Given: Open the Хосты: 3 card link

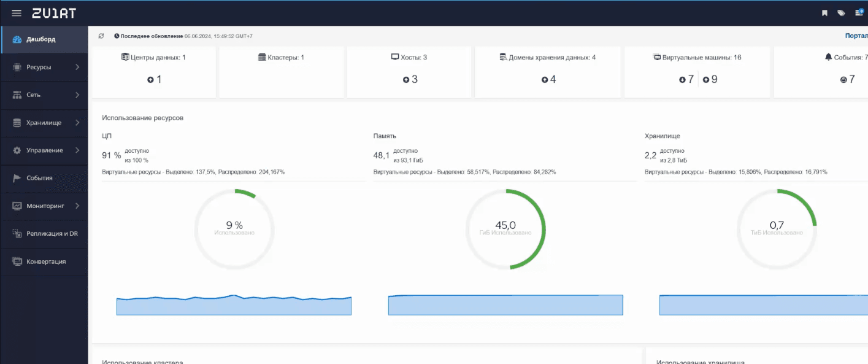Looking at the screenshot, I should 409,58.
